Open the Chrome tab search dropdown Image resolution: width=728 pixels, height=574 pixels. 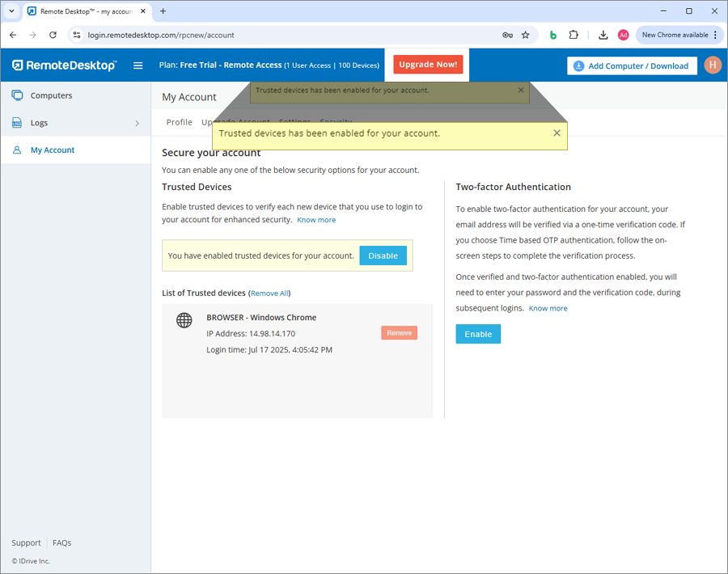point(11,11)
